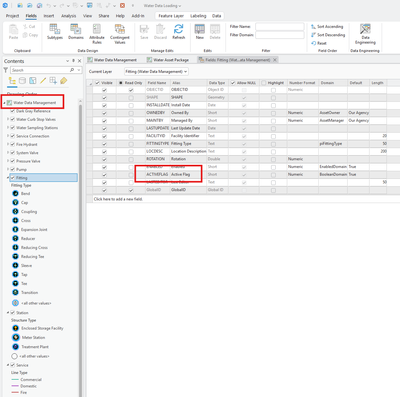Switch Contents to List By Selection
Image resolution: width=400 pixels, height=397 pixels.
33,81
